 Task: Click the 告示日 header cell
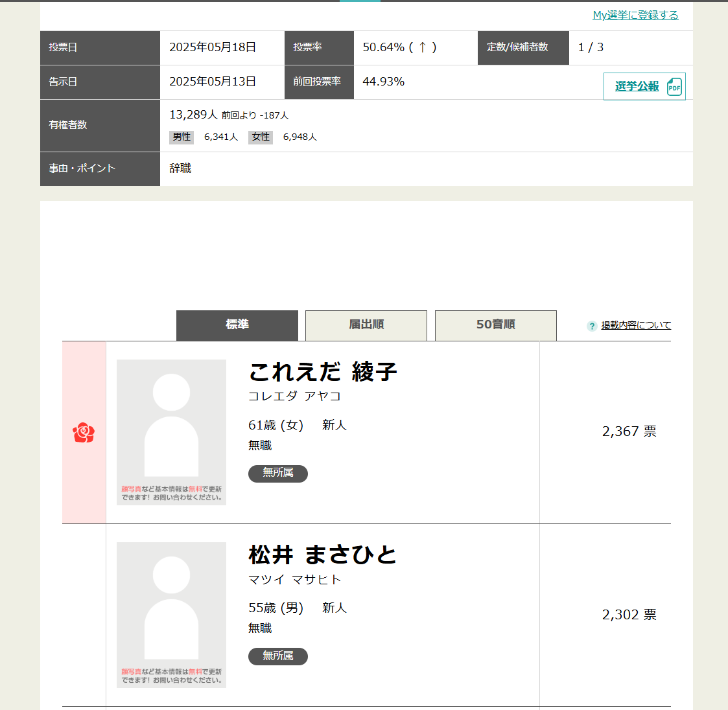point(100,82)
